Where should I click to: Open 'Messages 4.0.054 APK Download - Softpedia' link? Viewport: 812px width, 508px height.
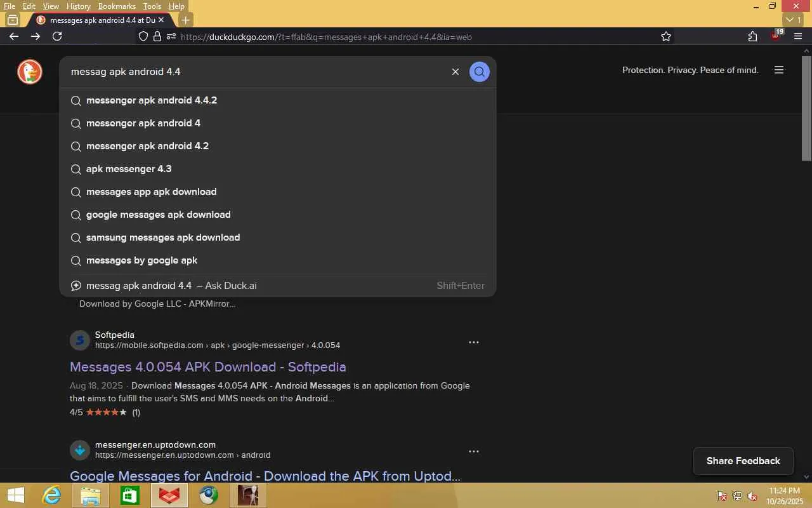[x=208, y=367]
